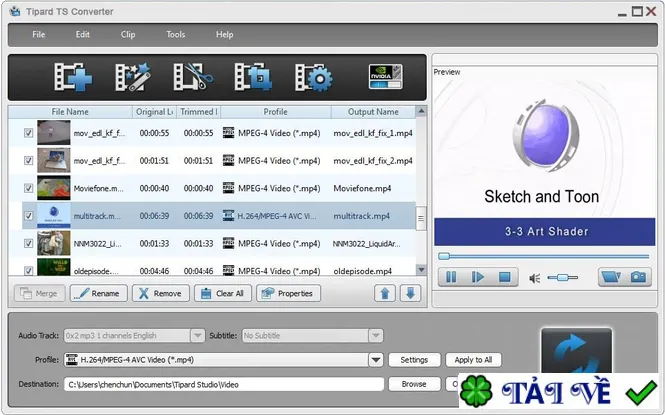Toggle the oldepisode file checkbox
665x415 pixels.
coord(28,270)
